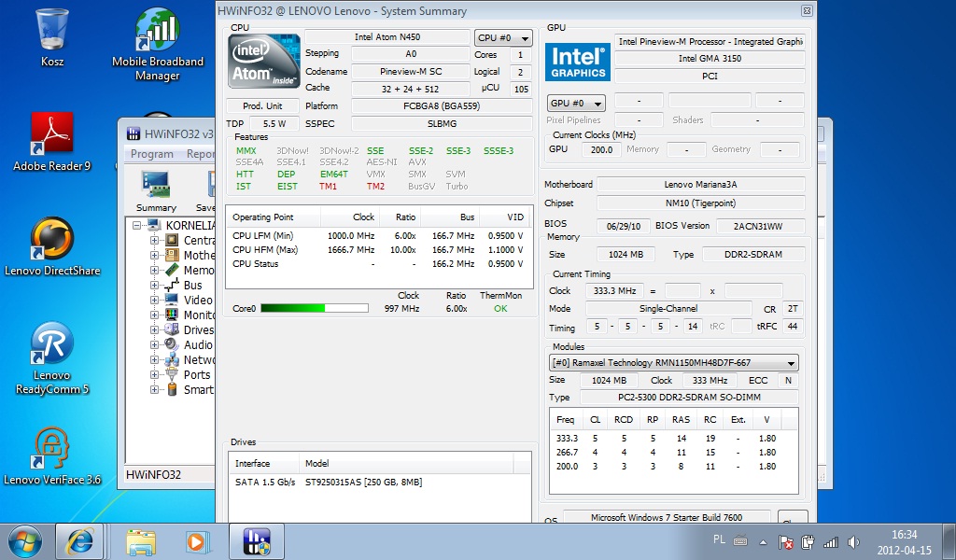The width and height of the screenshot is (956, 560).
Task: Collapse the KORNELIA root tree node
Action: point(137,226)
